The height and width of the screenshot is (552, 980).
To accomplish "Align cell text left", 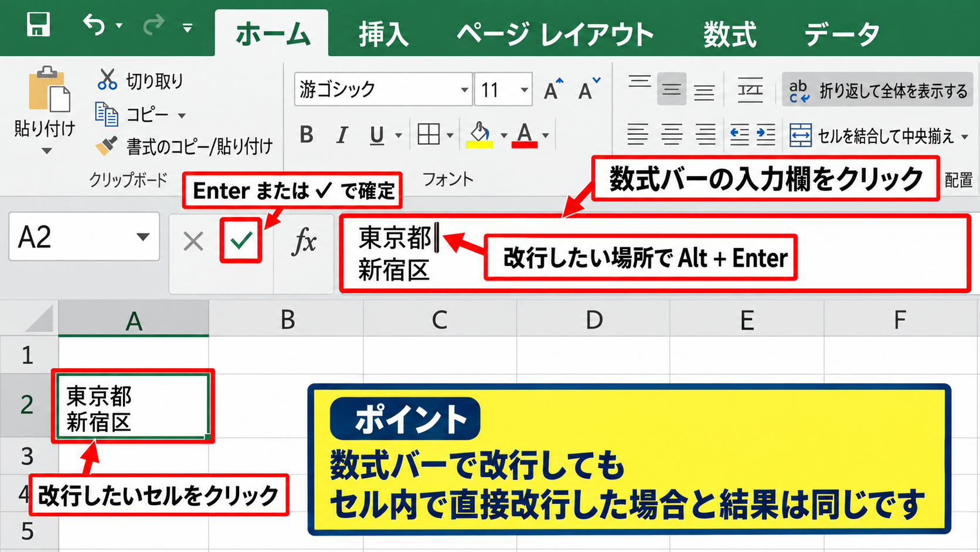I will pos(637,135).
